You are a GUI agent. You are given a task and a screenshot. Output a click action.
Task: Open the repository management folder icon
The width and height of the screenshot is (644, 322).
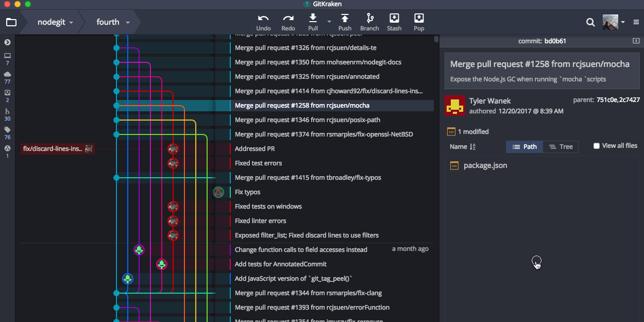pos(11,22)
